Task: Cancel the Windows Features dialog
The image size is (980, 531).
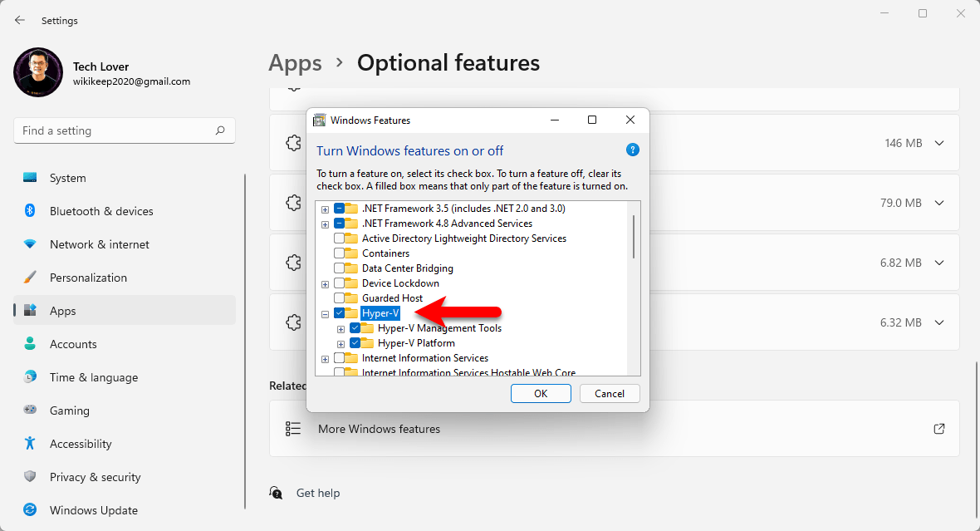Action: point(610,393)
